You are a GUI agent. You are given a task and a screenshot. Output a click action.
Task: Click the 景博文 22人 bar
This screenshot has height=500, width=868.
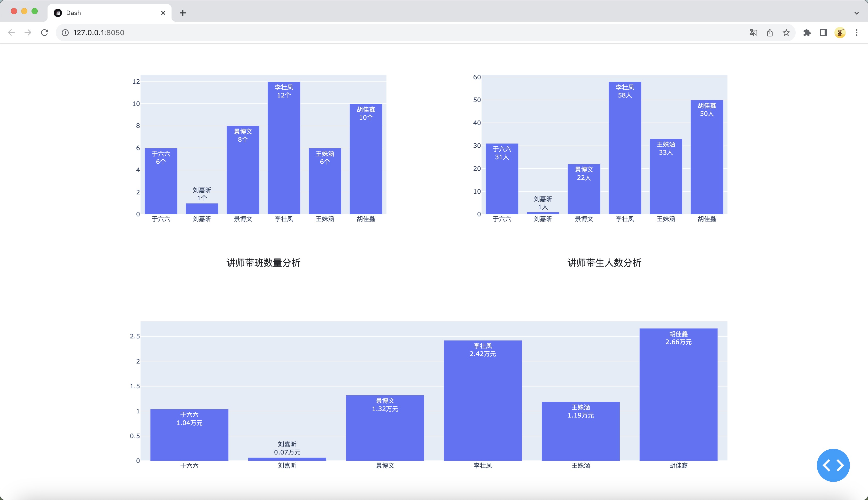pos(584,189)
